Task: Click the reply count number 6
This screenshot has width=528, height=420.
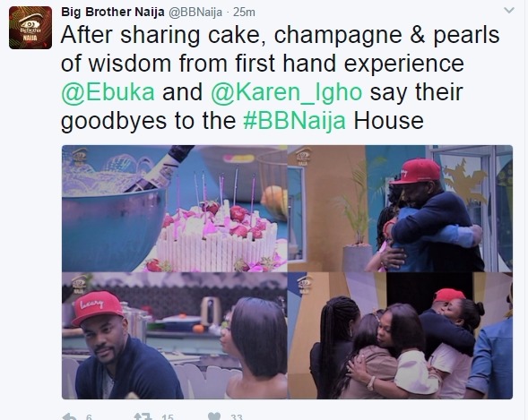Action: coord(89,417)
